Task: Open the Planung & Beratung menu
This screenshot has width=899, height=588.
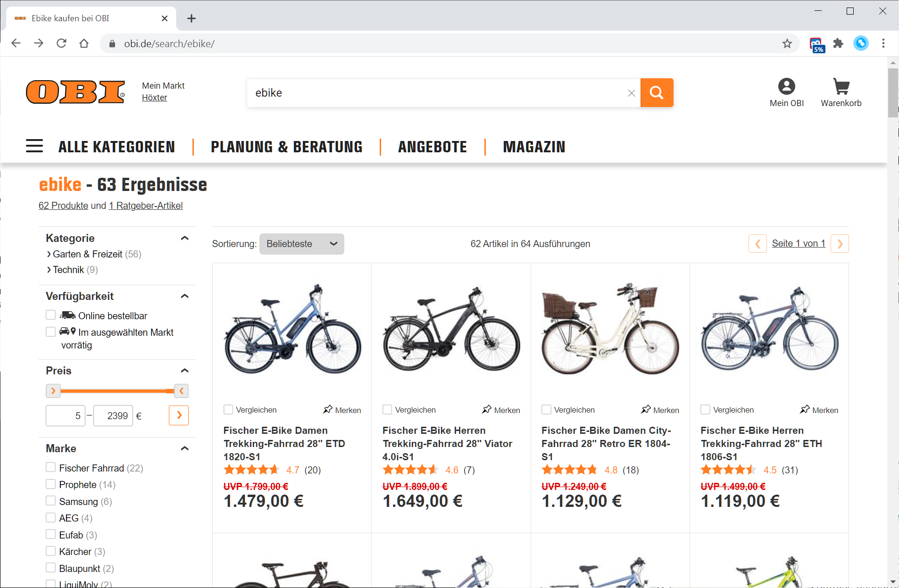Action: (x=287, y=147)
